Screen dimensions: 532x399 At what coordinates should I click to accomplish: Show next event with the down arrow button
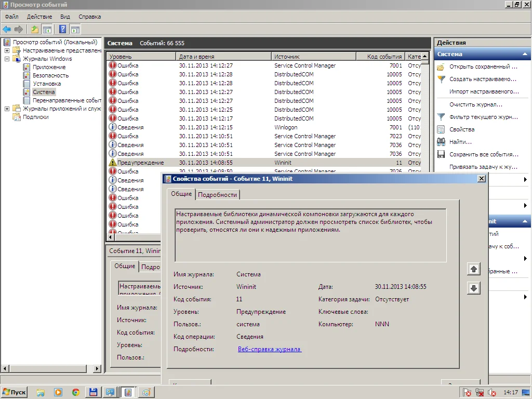[x=473, y=288]
